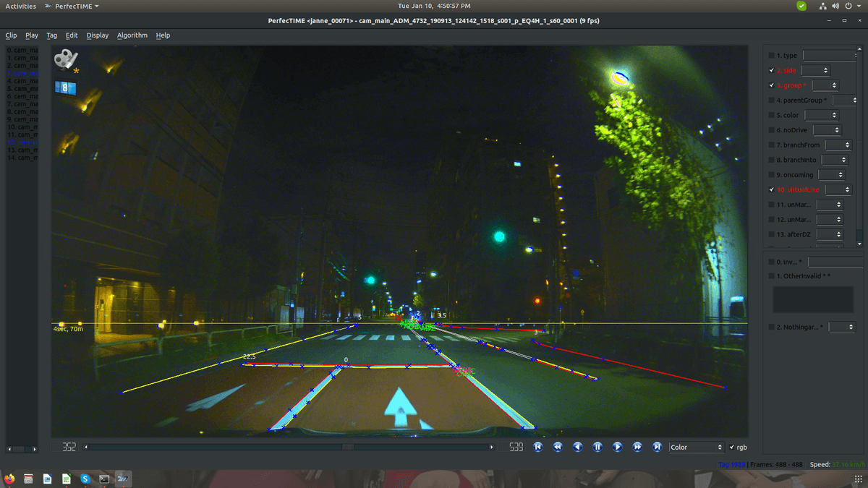Click the green checkmark tray icon
Image resolution: width=868 pixels, height=488 pixels.
point(801,6)
